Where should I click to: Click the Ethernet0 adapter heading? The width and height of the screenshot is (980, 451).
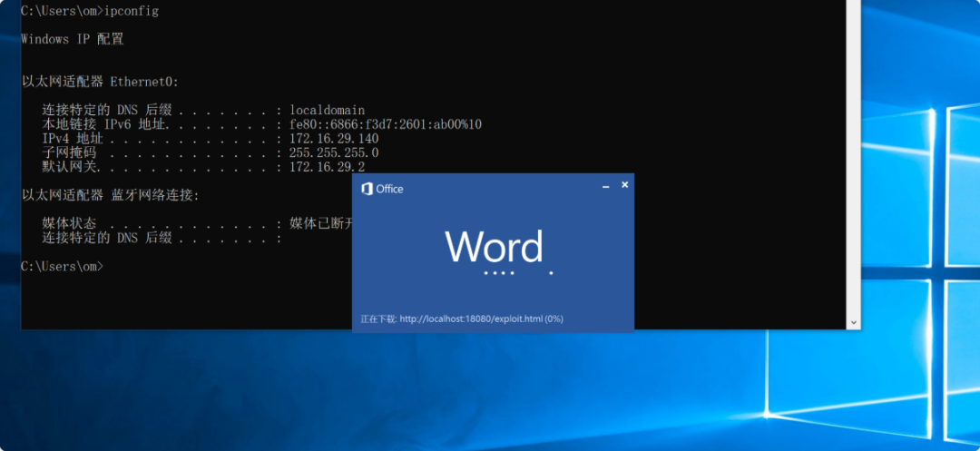(x=100, y=82)
